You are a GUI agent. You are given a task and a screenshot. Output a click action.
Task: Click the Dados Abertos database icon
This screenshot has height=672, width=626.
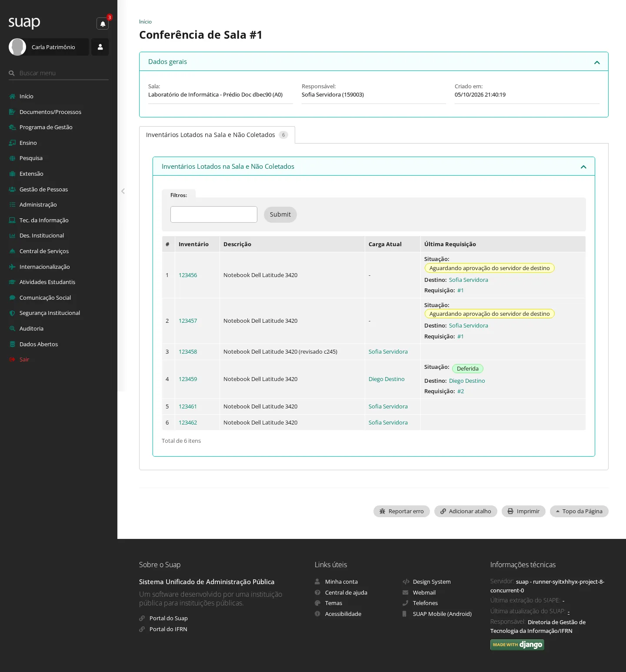pos(12,344)
